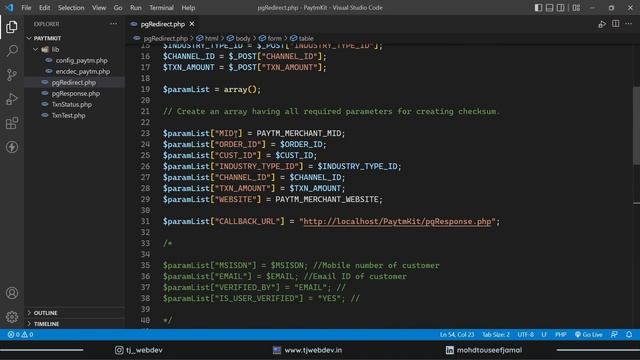640x360 pixels.
Task: Open the Accounts menu icon
Action: (12, 293)
